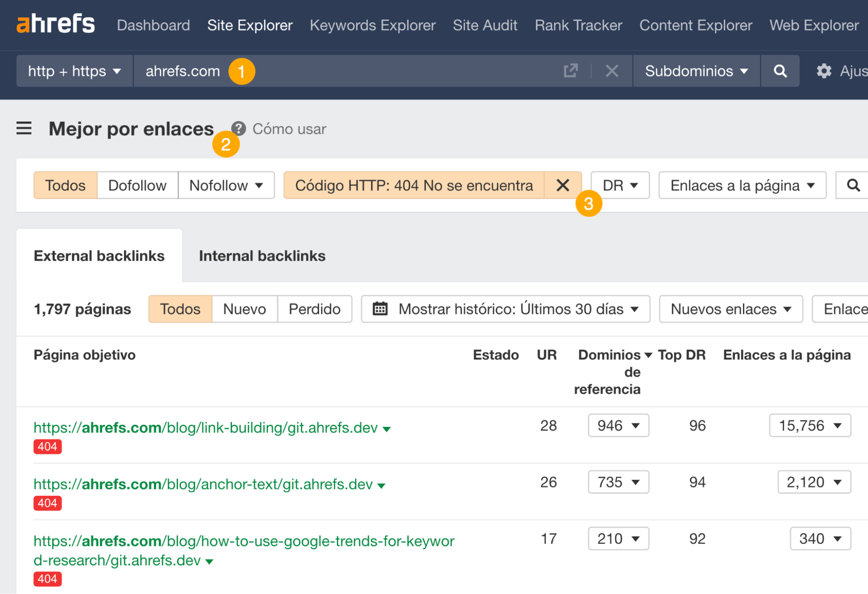Open the DR filter dropdown

tap(620, 185)
